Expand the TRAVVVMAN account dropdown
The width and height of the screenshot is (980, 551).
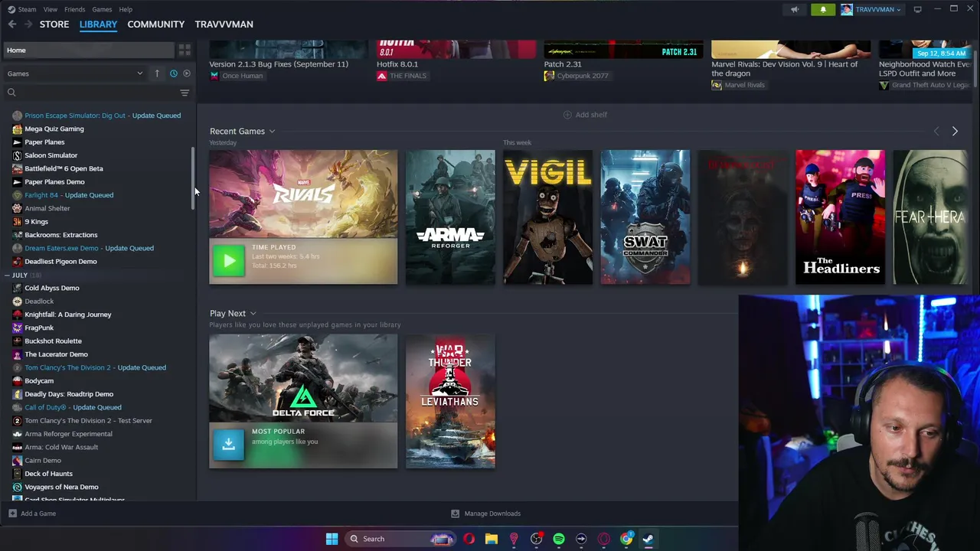(x=873, y=9)
